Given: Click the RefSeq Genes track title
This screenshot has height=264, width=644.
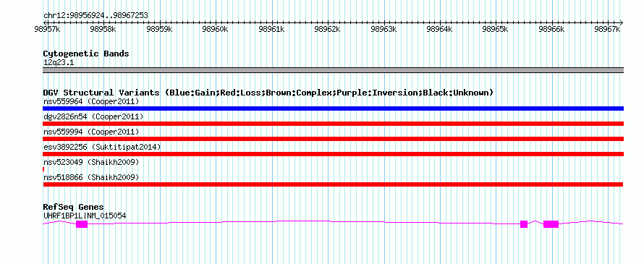Looking at the screenshot, I should click(x=74, y=207).
